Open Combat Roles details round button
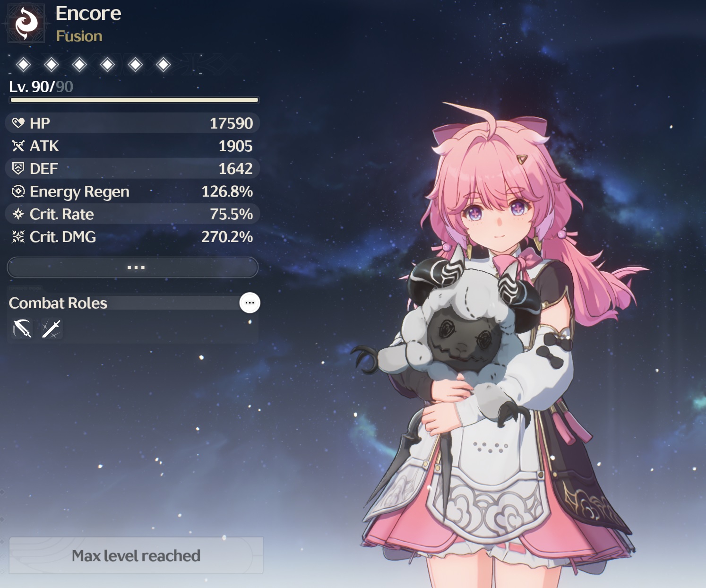 click(x=250, y=303)
